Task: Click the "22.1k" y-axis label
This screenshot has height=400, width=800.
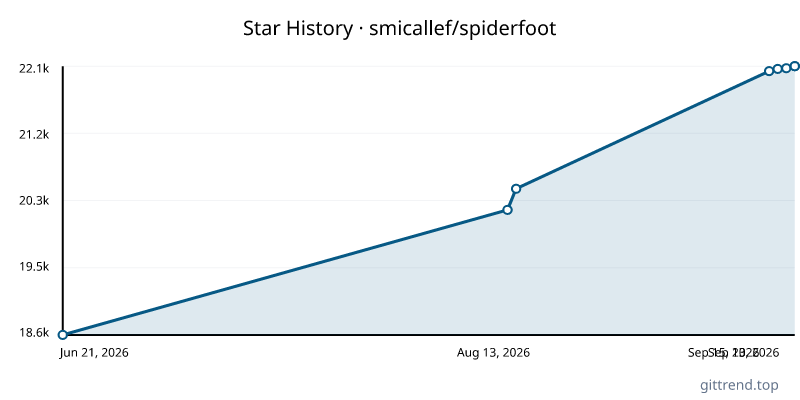Action: (x=34, y=68)
